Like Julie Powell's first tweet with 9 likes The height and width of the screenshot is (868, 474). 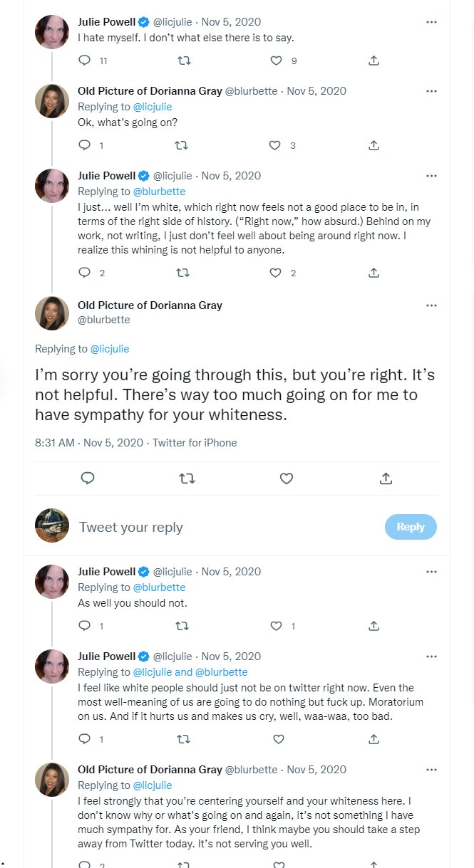277,61
